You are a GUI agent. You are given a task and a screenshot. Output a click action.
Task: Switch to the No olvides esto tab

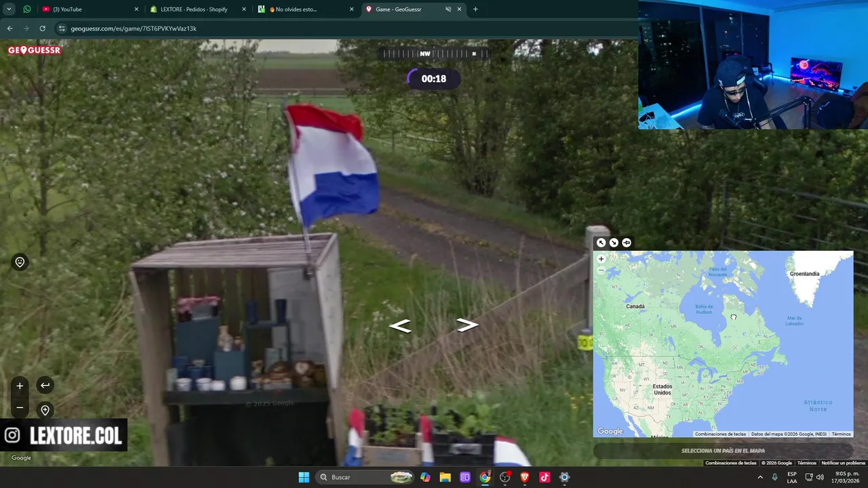pyautogui.click(x=305, y=9)
